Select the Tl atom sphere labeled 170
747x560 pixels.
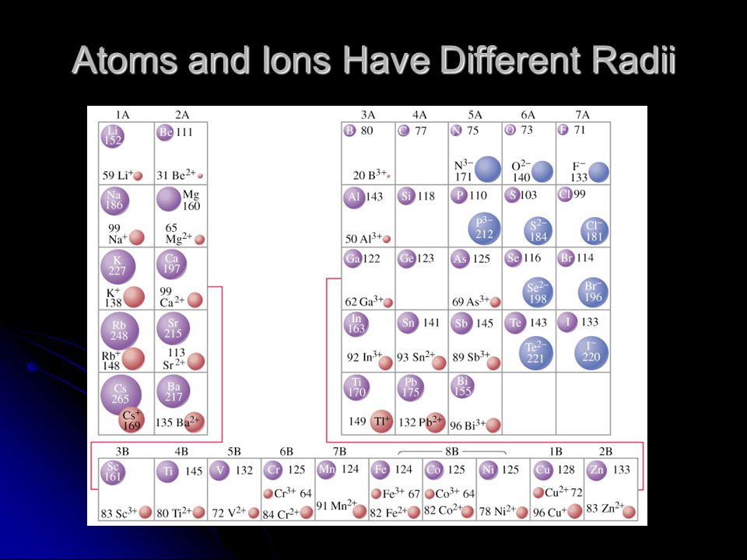357,387
